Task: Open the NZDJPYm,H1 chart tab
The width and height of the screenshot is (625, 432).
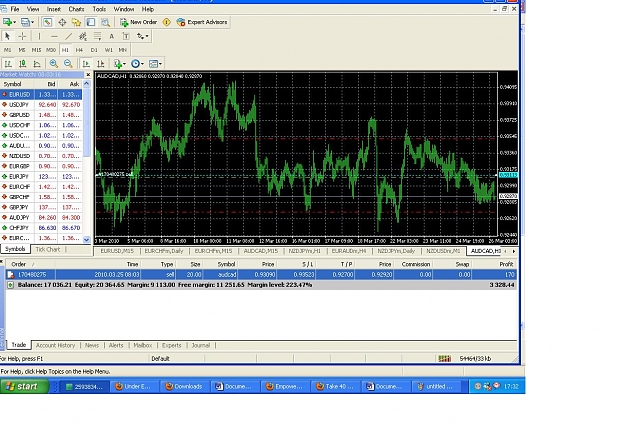Action: pyautogui.click(x=304, y=251)
